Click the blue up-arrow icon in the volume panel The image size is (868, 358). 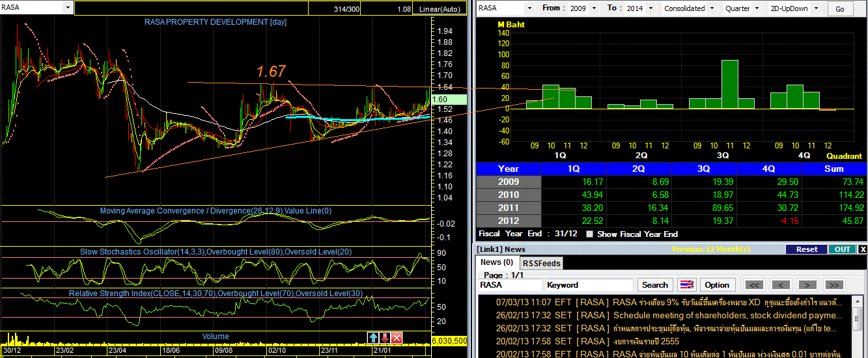[373, 337]
